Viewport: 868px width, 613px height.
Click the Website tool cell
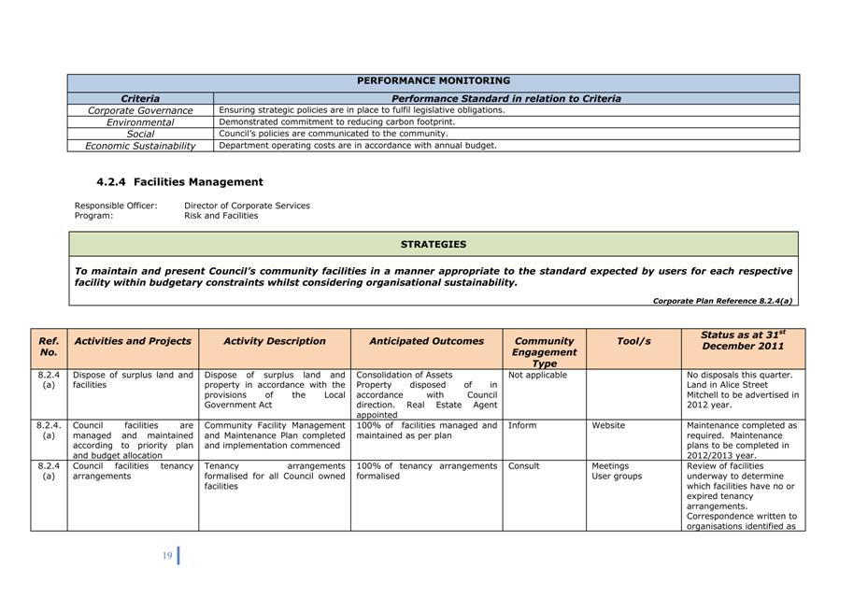coord(609,425)
